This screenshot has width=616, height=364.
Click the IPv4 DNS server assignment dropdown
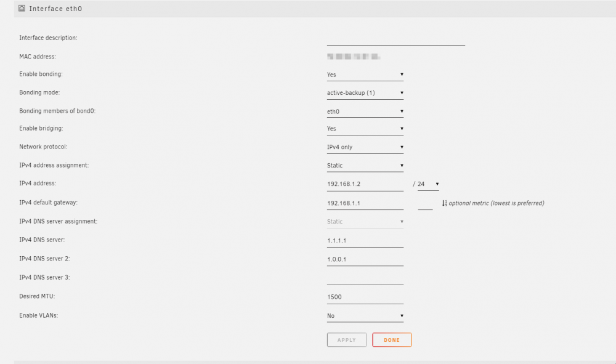(x=365, y=222)
